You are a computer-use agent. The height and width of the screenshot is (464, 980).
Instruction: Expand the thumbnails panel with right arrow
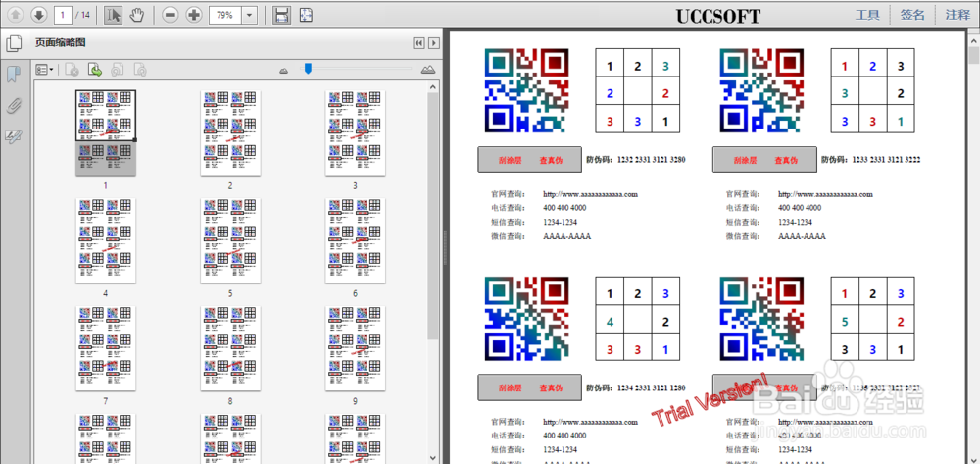433,42
